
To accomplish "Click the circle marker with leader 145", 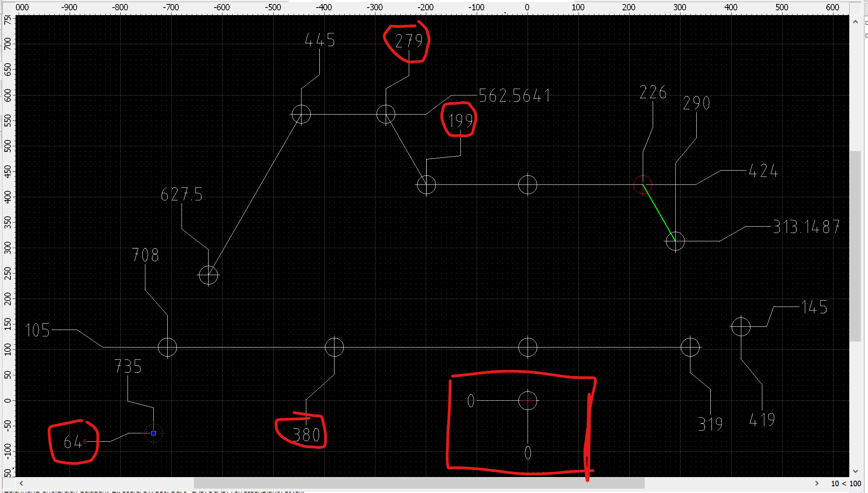I will coord(741,326).
